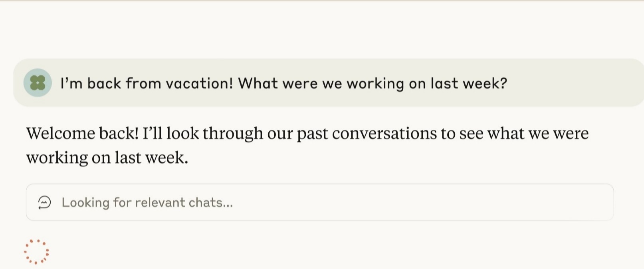644x269 pixels.
Task: Click the avatar icon left of the vacation question
Action: click(x=38, y=83)
